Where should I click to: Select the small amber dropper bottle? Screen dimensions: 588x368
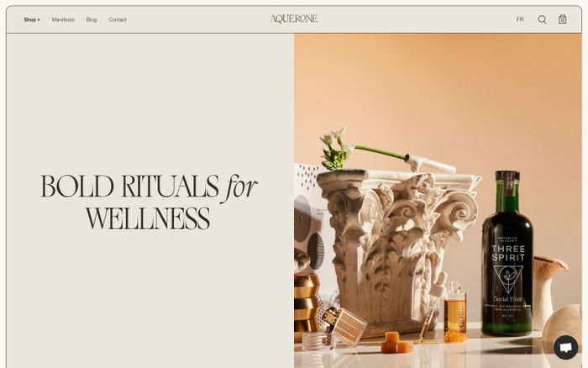tap(454, 312)
